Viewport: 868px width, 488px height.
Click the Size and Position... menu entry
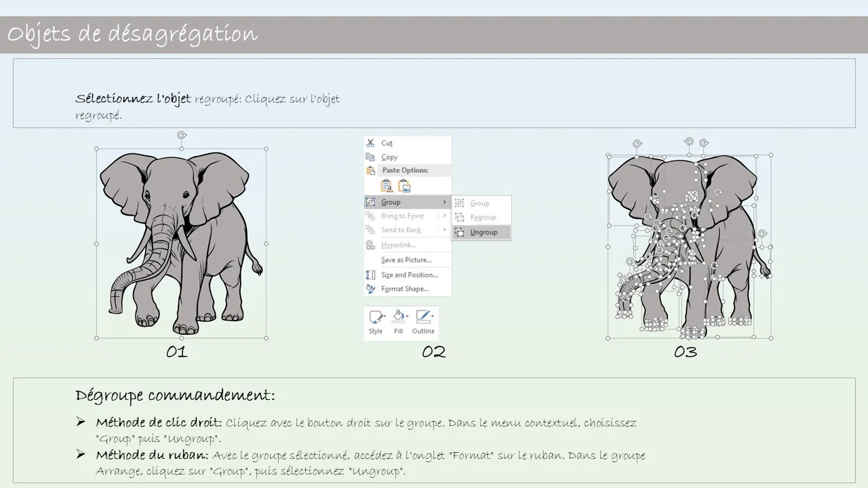coord(409,275)
